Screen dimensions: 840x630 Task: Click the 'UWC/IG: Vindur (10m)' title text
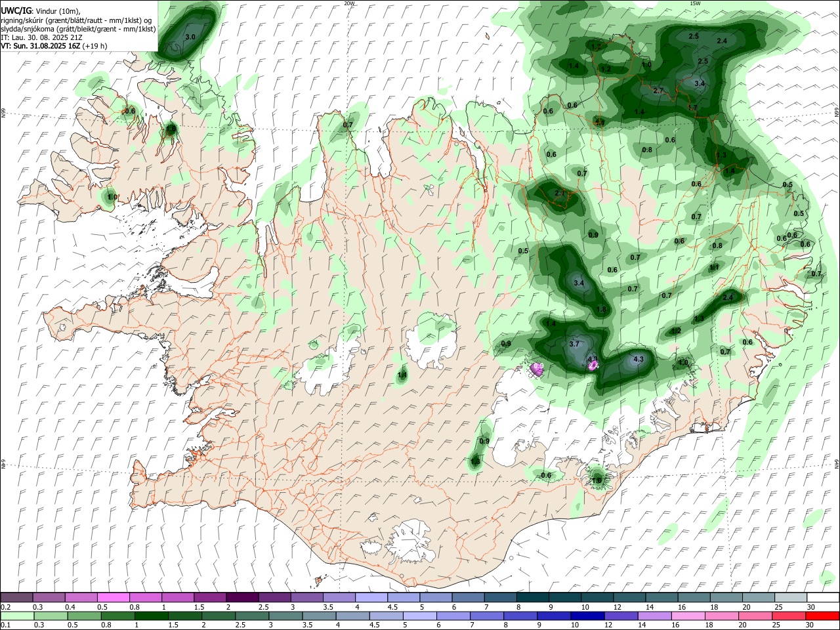(41, 11)
